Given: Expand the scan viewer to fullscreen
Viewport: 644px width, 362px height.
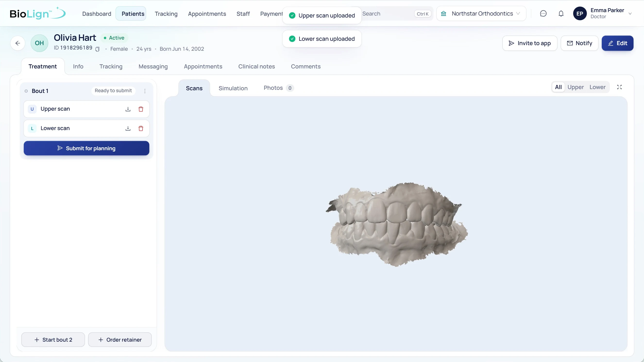Looking at the screenshot, I should click(619, 87).
